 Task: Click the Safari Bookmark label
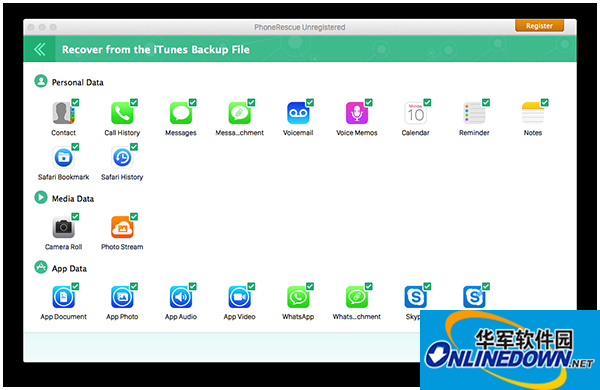[63, 177]
